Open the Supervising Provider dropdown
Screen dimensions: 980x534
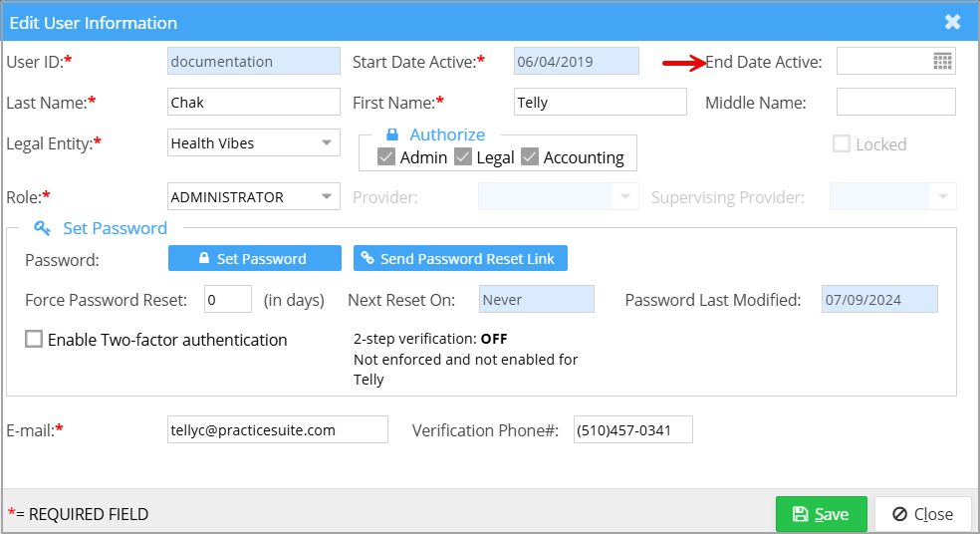[942, 197]
